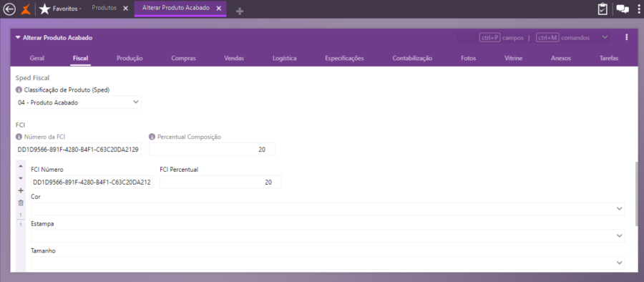Select the Fiscal tab
The width and height of the screenshot is (644, 282).
tap(80, 59)
